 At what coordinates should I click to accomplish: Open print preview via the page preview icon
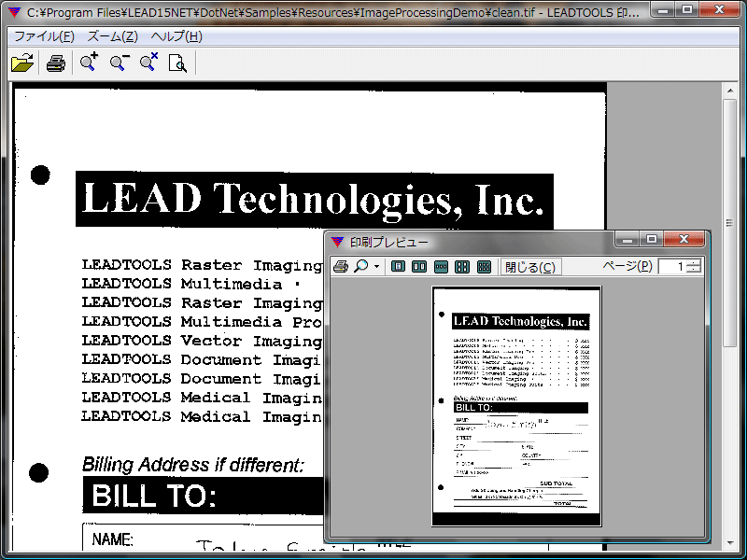(177, 64)
